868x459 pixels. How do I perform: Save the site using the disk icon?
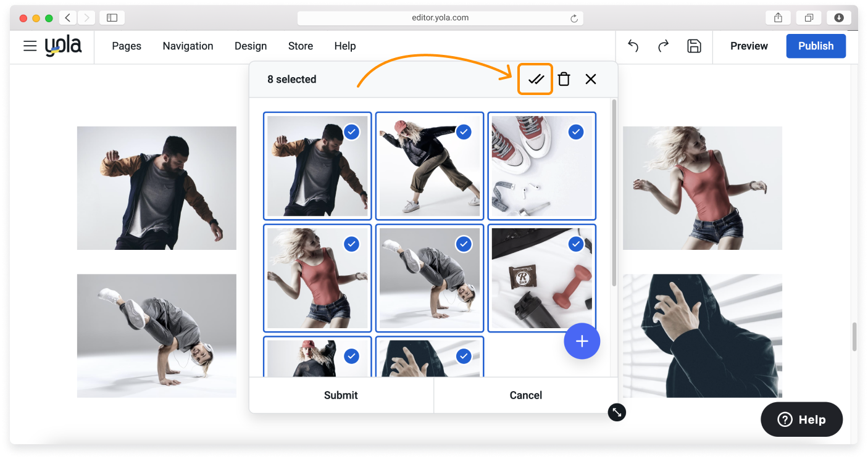click(694, 46)
